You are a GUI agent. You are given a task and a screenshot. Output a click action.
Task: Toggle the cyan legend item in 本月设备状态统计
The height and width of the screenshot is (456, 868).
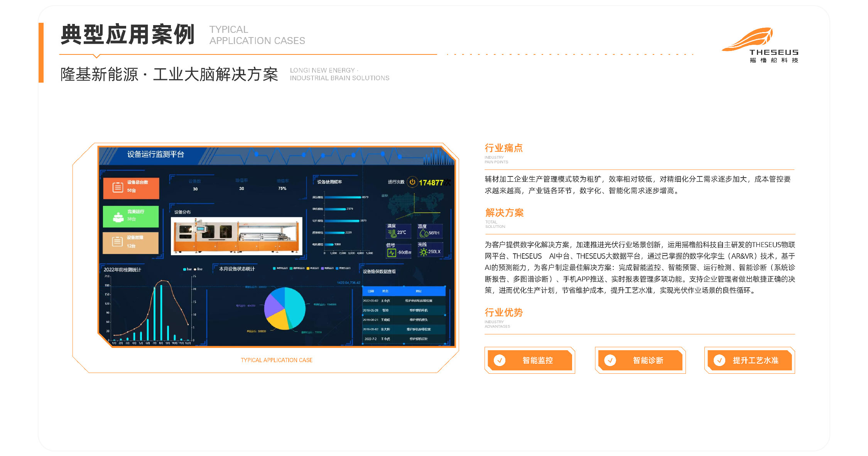tap(280, 268)
